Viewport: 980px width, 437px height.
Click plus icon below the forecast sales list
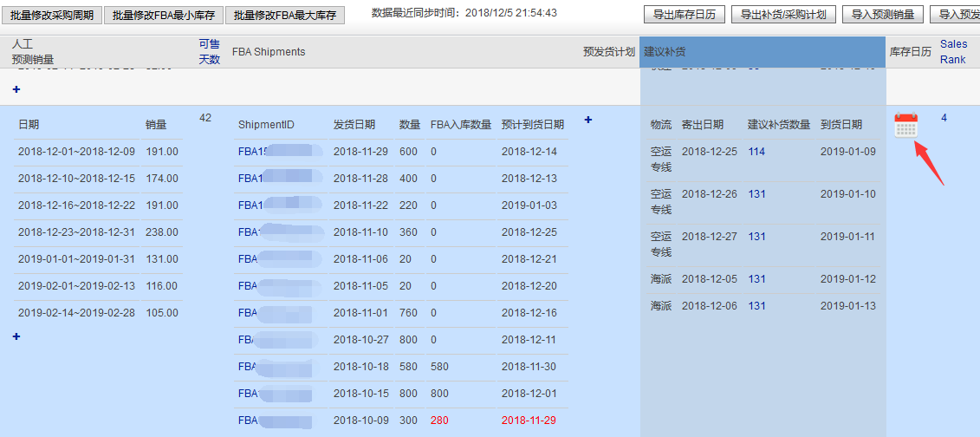point(16,336)
